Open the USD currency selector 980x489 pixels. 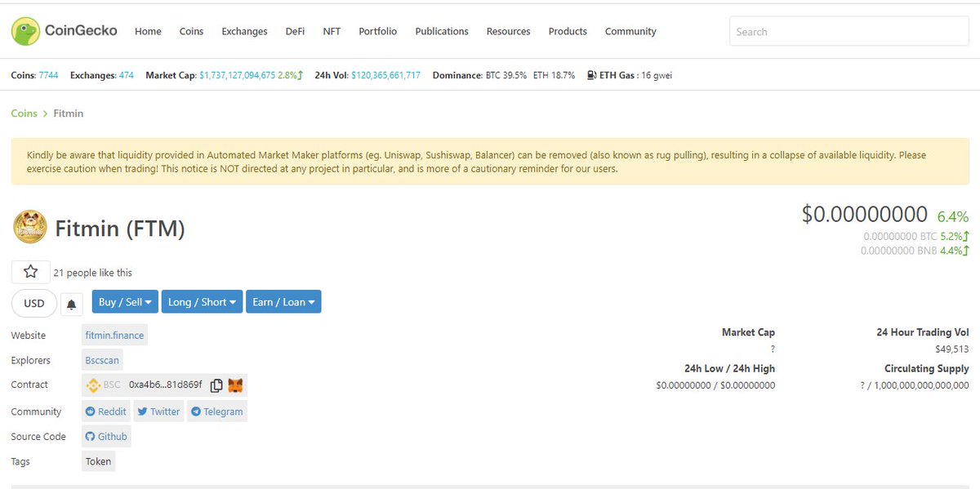point(34,303)
